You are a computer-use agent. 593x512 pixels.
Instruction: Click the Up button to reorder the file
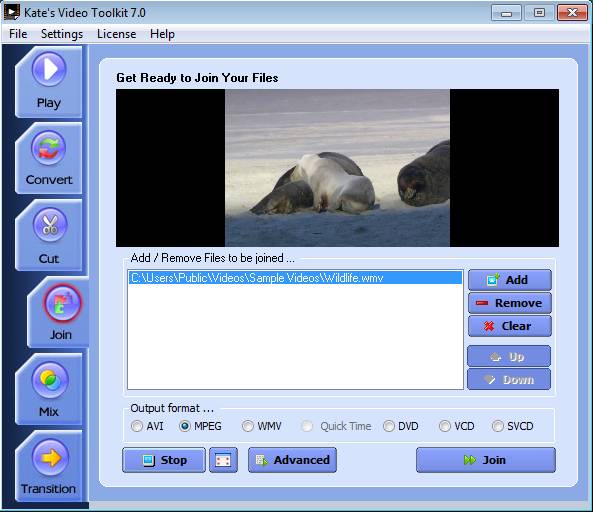click(x=509, y=357)
